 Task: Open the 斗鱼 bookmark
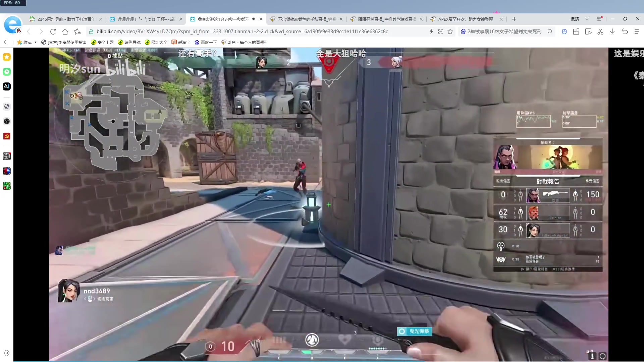(244, 42)
